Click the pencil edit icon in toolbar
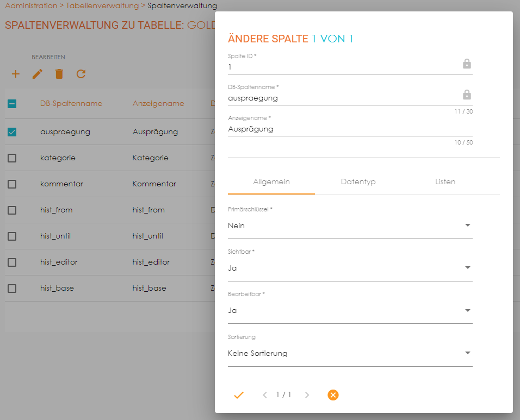 coord(38,74)
